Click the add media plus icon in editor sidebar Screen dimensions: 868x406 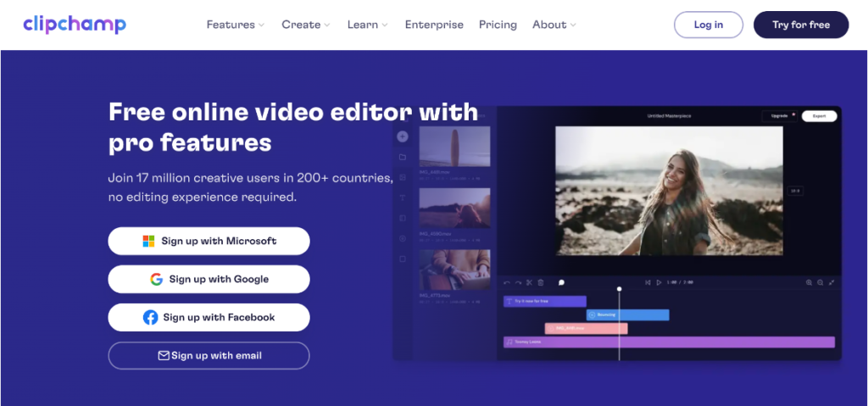403,136
